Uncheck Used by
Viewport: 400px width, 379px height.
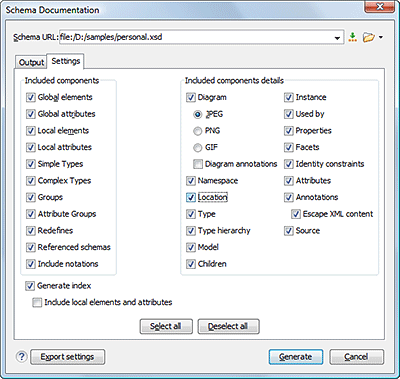coord(289,114)
